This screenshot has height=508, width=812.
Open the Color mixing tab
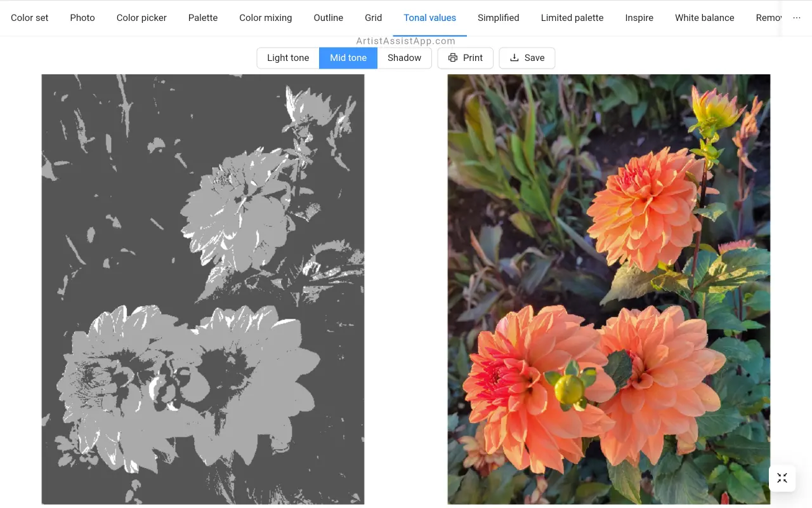(266, 18)
